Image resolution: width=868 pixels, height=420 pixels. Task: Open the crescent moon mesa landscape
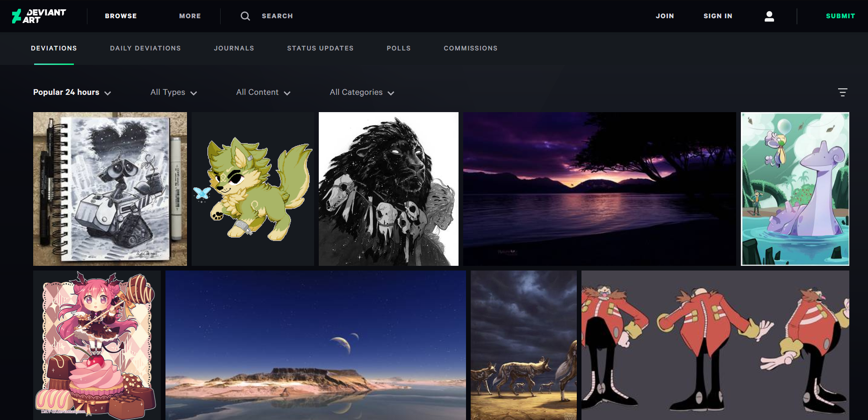click(316, 345)
